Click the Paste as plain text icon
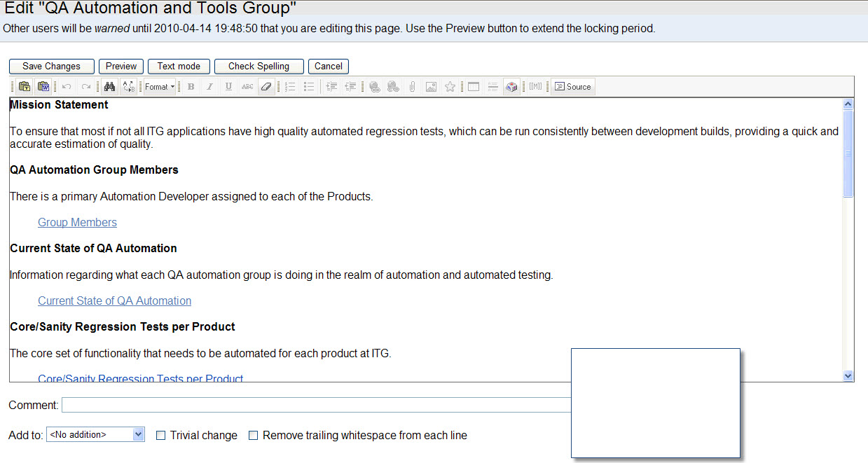The image size is (868, 463). pos(25,87)
